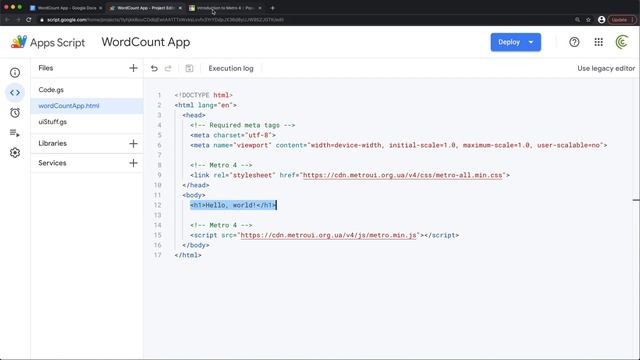Image resolution: width=640 pixels, height=360 pixels.
Task: Click the Required meta tags comment
Action: (x=242, y=125)
